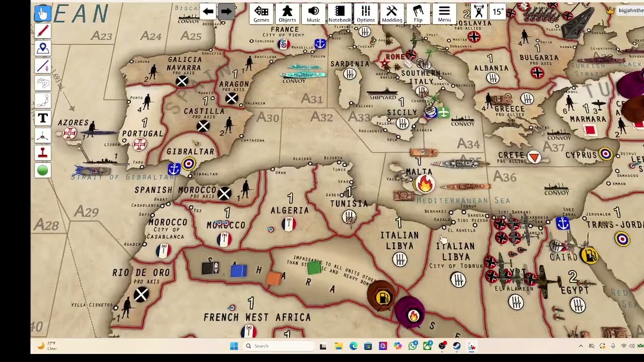Click the orange fuel token in Sahara
644x362 pixels.
382,298
